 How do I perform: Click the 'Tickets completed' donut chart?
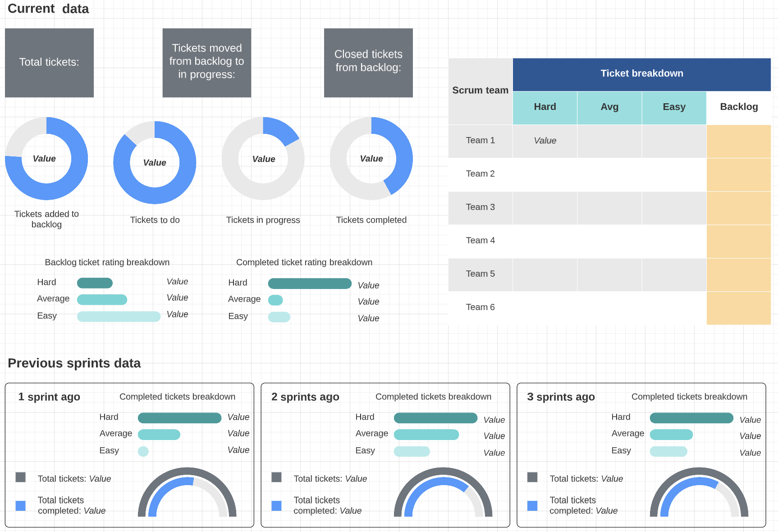371,158
